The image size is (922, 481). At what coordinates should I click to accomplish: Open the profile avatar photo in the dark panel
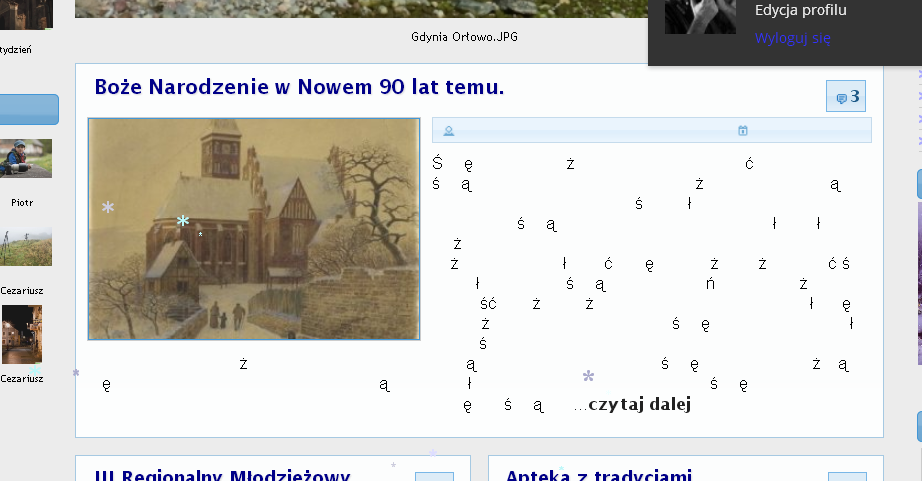click(700, 17)
